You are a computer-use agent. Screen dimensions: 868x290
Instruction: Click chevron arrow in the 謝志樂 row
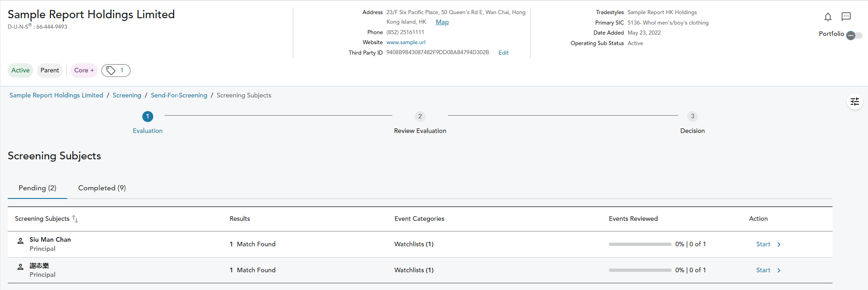click(779, 270)
